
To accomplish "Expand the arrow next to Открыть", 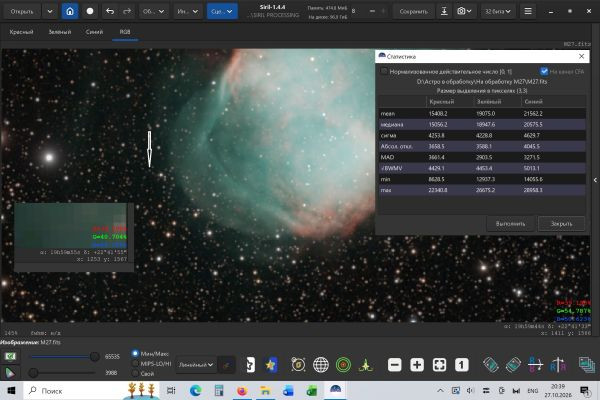I will click(50, 11).
